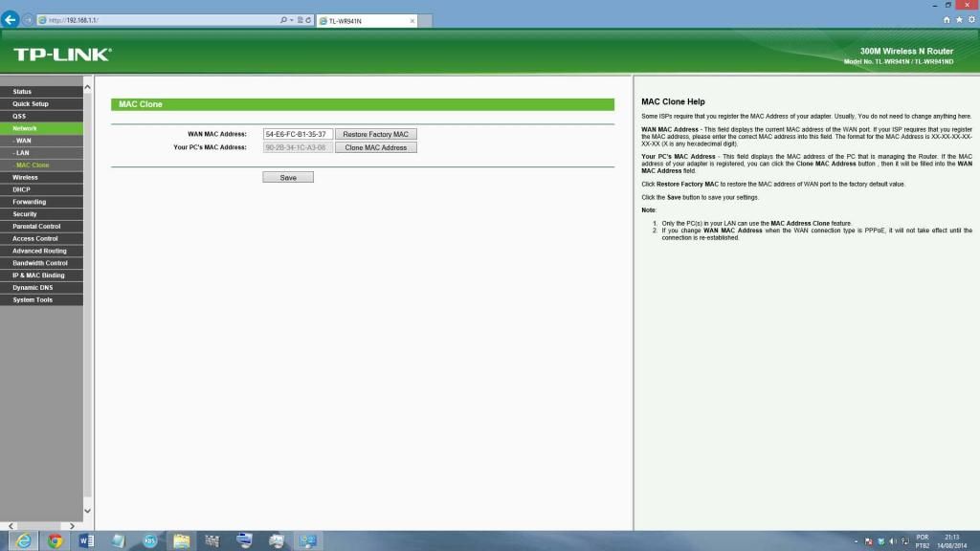Open the LAN submenu under Network
This screenshot has height=551, width=980.
[x=41, y=152]
